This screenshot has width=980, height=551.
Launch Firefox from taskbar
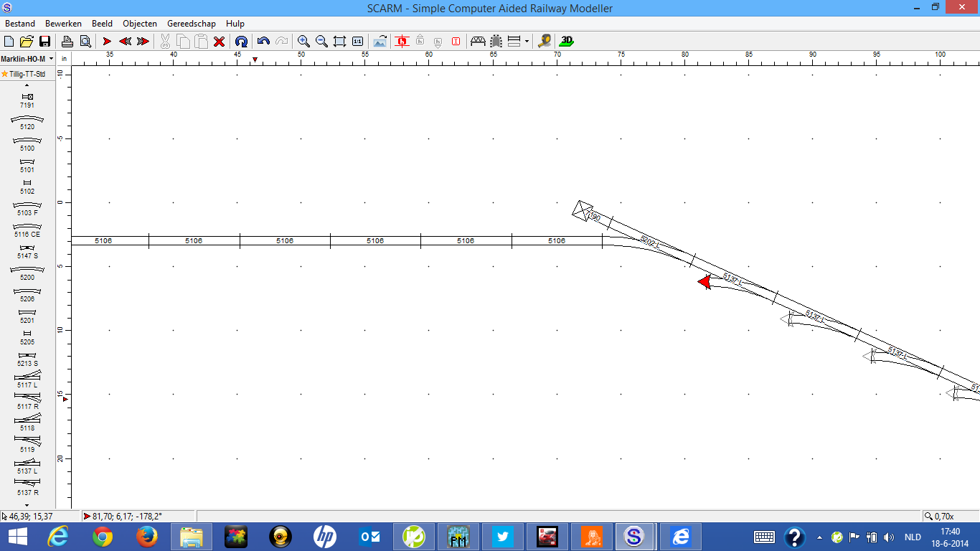(x=146, y=537)
